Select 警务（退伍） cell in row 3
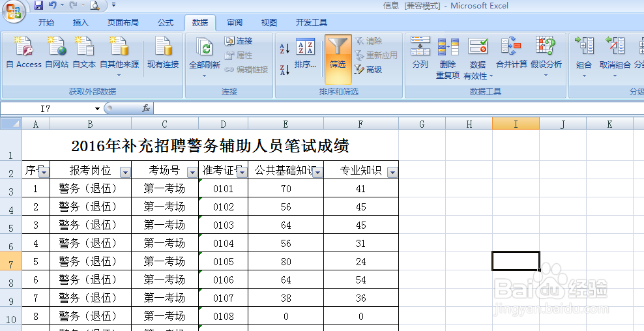 tap(91, 188)
